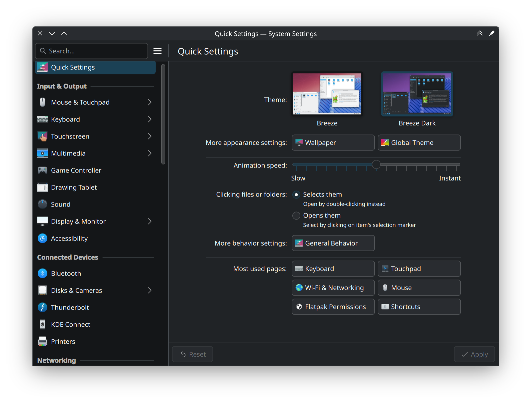Click the pin icon in the title bar
Image resolution: width=532 pixels, height=405 pixels.
[x=492, y=33]
